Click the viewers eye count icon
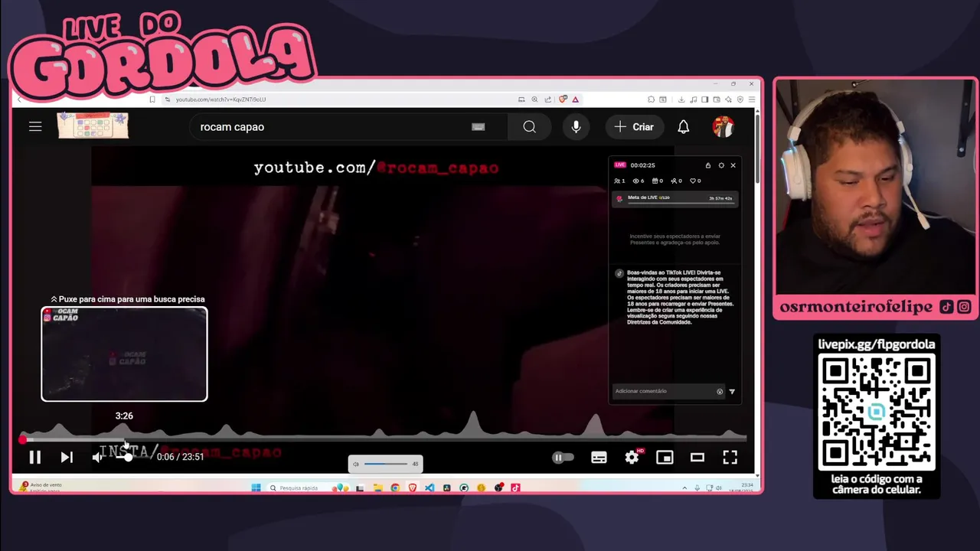 tap(639, 181)
